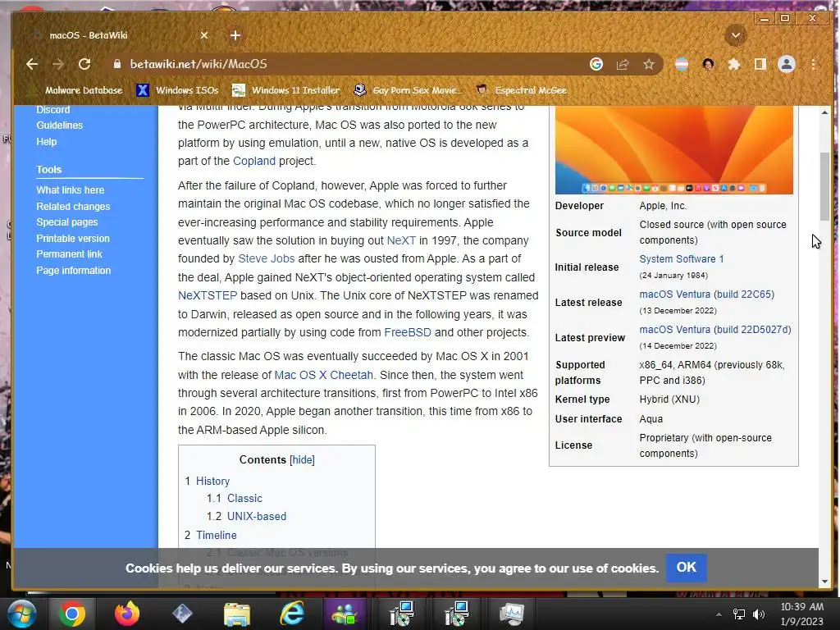Follow the NeXT company link

point(401,240)
